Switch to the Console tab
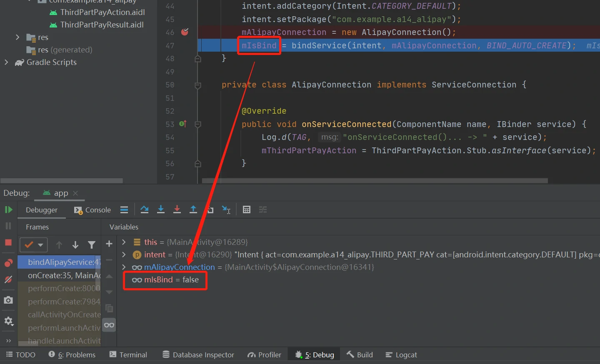The height and width of the screenshot is (364, 600). point(92,210)
